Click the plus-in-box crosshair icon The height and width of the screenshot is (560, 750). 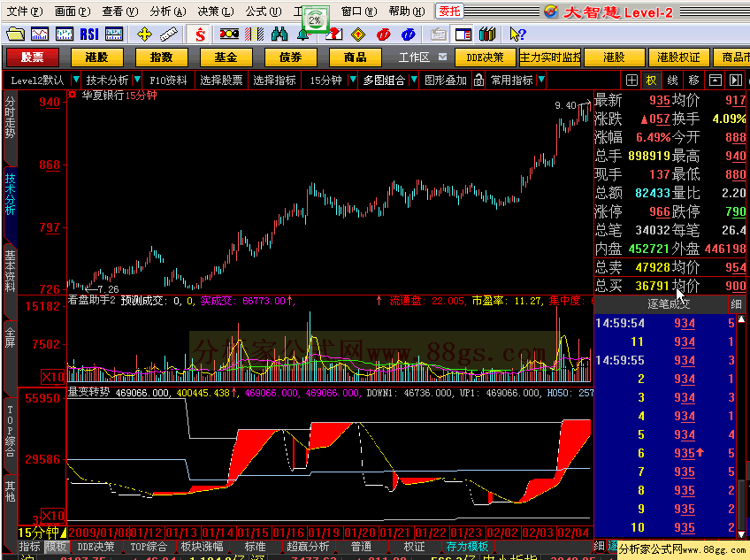point(631,80)
